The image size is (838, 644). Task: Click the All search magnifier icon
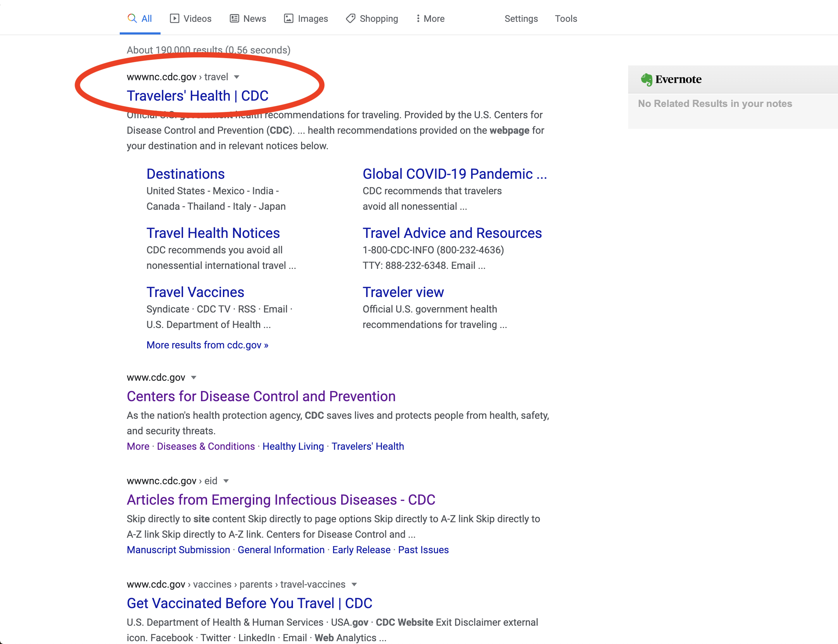tap(132, 18)
